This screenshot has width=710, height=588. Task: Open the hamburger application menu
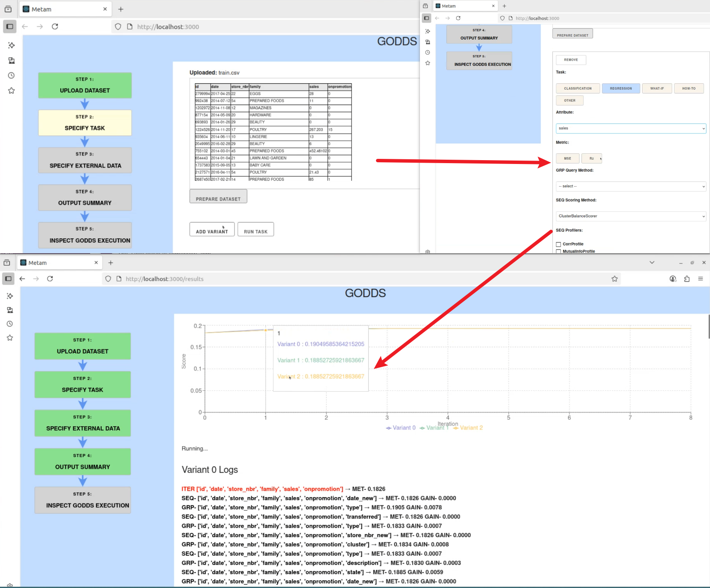point(701,279)
